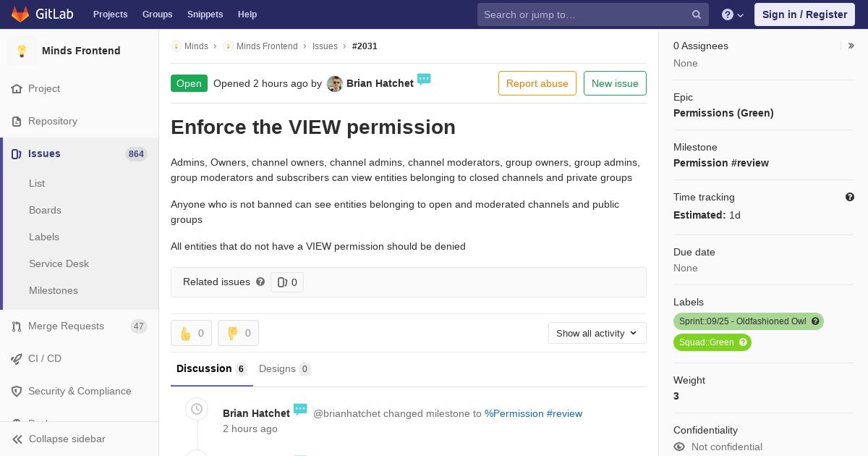Click the GitLab fox logo

(20, 14)
